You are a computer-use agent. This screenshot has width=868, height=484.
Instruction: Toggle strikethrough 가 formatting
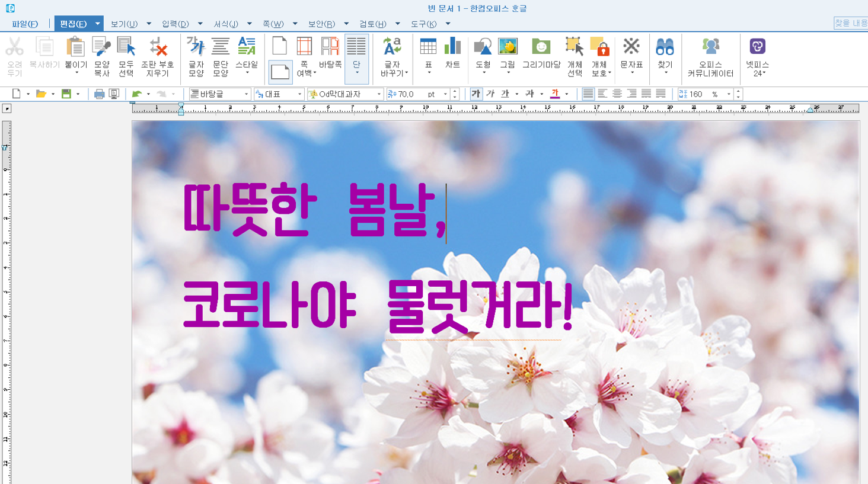(529, 94)
